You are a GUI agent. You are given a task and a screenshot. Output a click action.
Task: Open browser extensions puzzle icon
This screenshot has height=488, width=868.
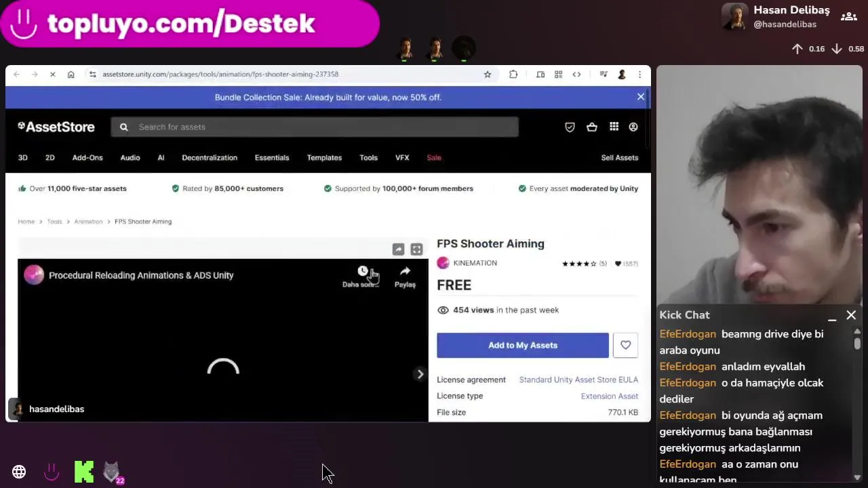point(513,75)
